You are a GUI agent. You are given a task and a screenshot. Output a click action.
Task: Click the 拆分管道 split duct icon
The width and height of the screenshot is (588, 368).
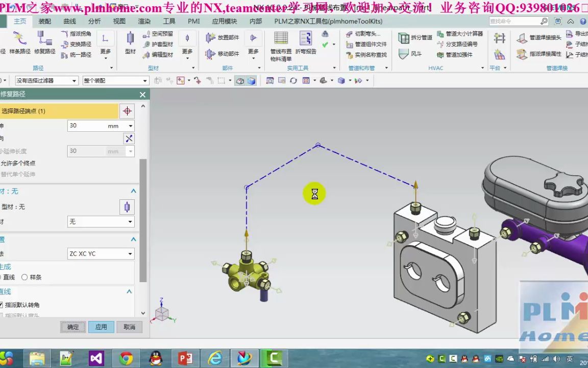tap(404, 38)
